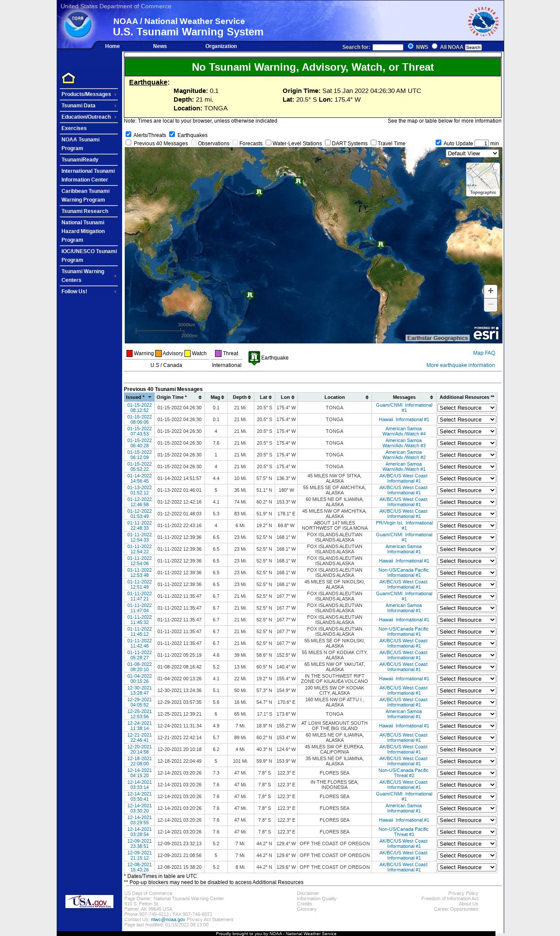Open Select Resource for Eureka California row
Image resolution: width=560 pixels, height=936 pixels.
coord(467,750)
